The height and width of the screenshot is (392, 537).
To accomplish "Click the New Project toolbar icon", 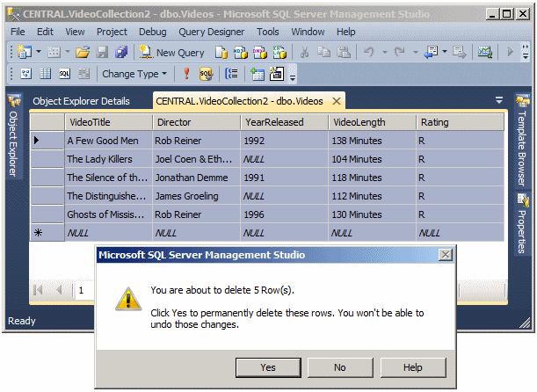I will (x=25, y=52).
